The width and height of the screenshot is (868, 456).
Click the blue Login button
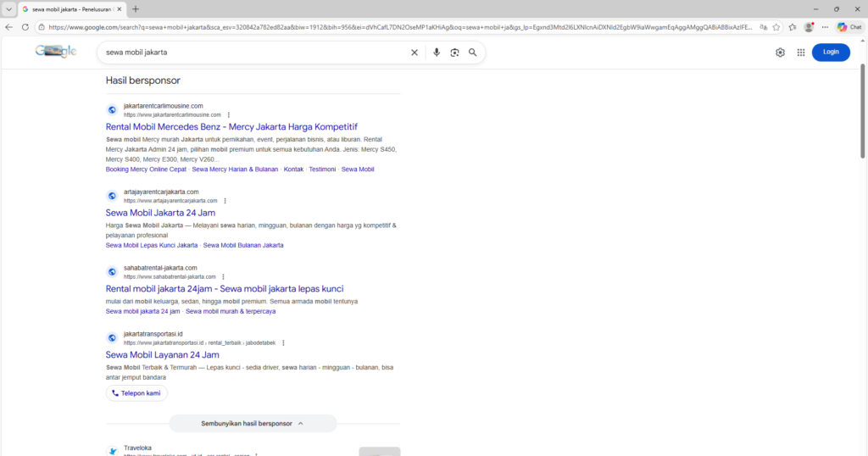pyautogui.click(x=831, y=52)
